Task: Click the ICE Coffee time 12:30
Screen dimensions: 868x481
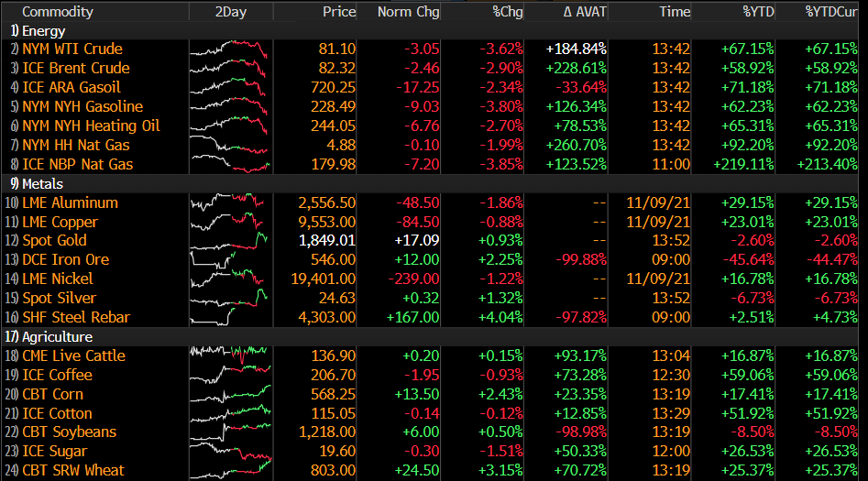Action: pyautogui.click(x=671, y=376)
